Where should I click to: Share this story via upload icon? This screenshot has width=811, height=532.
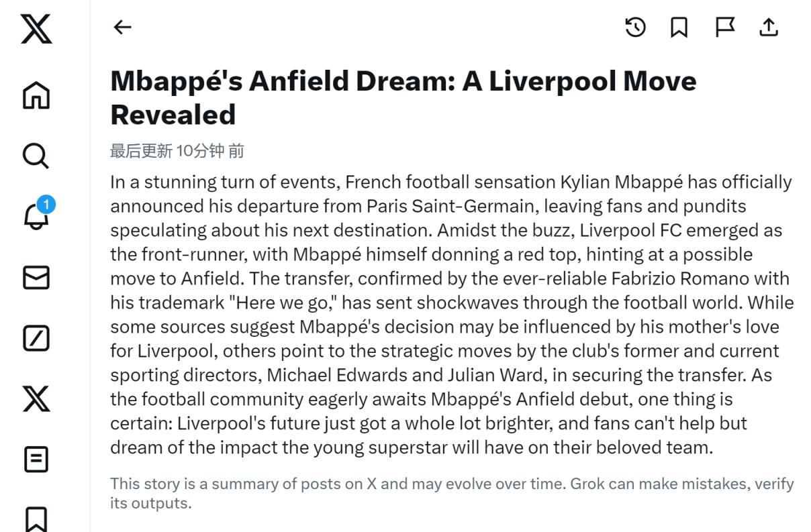[x=769, y=28]
